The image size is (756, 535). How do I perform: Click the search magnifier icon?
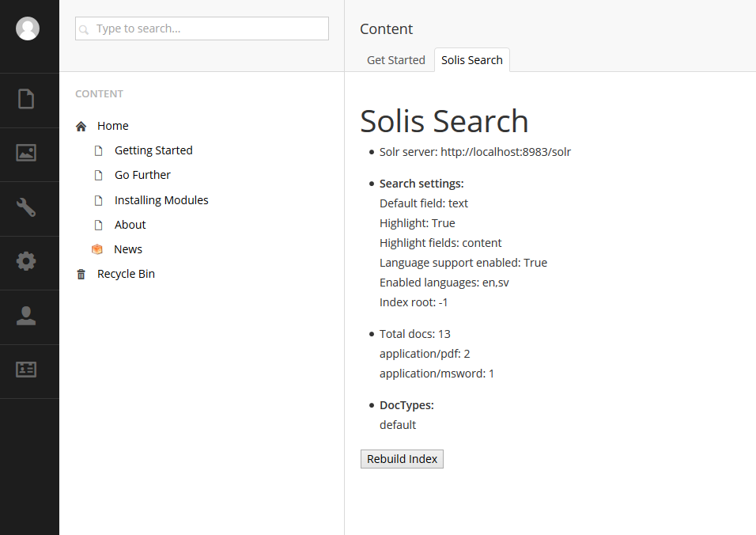[x=83, y=30]
